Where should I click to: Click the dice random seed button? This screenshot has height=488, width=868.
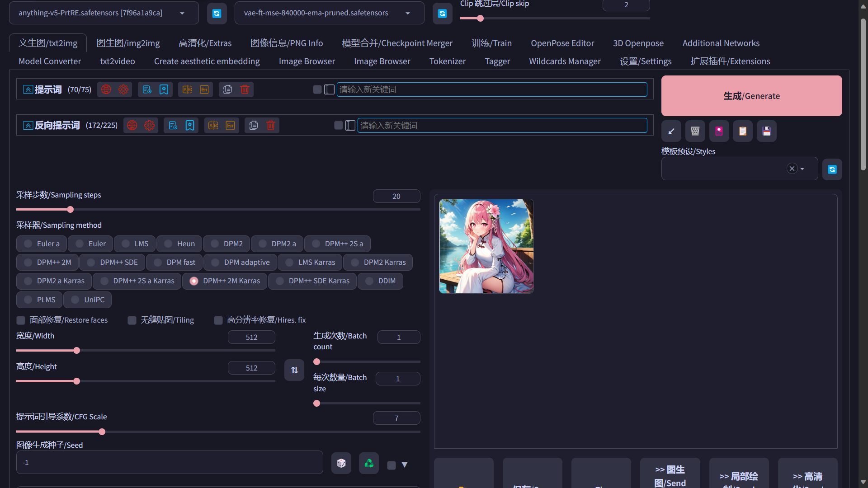[x=341, y=463]
